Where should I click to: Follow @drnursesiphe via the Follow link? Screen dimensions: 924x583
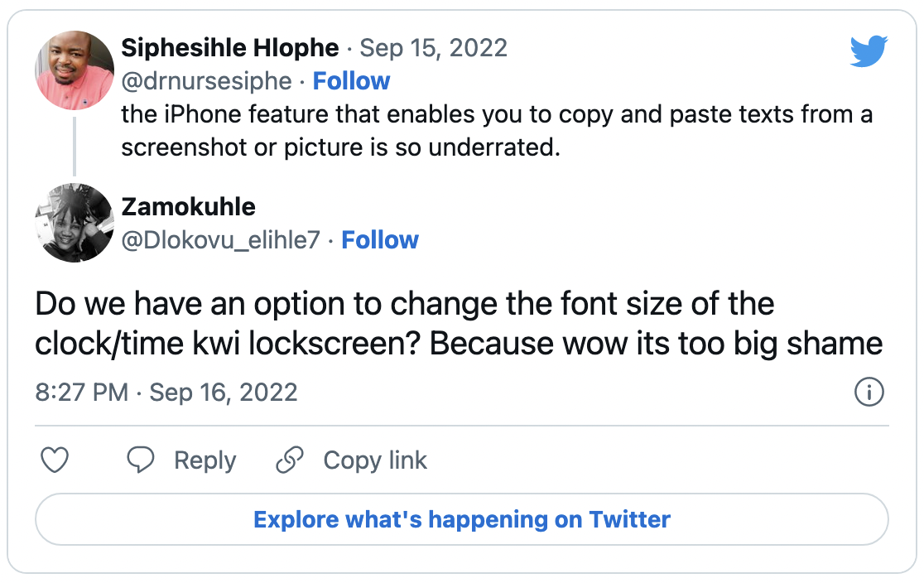click(352, 80)
